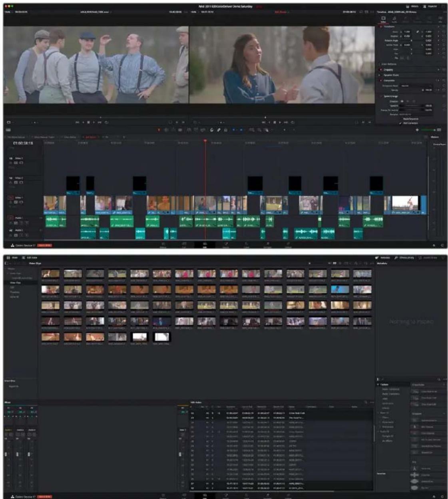Open the Fusion page in top window
Image resolution: width=448 pixels, height=499 pixels.
(226, 244)
